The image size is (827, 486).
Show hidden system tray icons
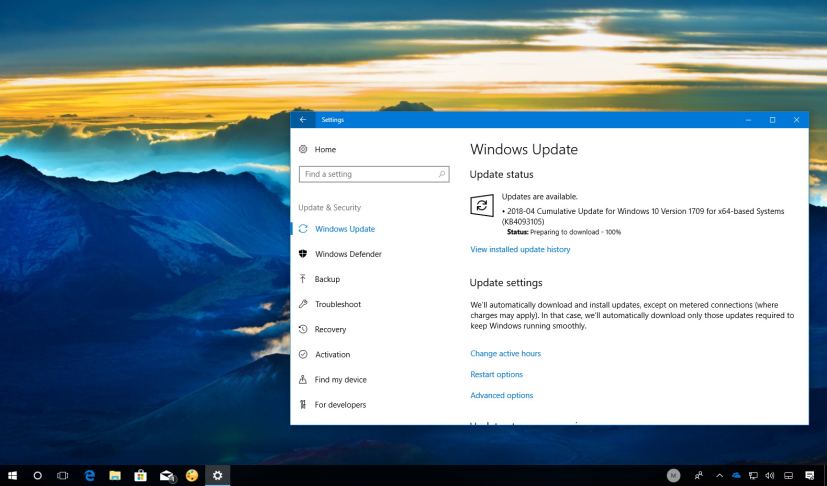tap(719, 475)
